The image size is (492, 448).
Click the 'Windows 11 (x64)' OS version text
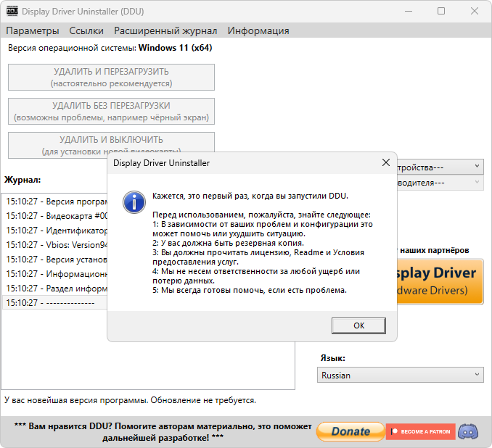coord(175,48)
